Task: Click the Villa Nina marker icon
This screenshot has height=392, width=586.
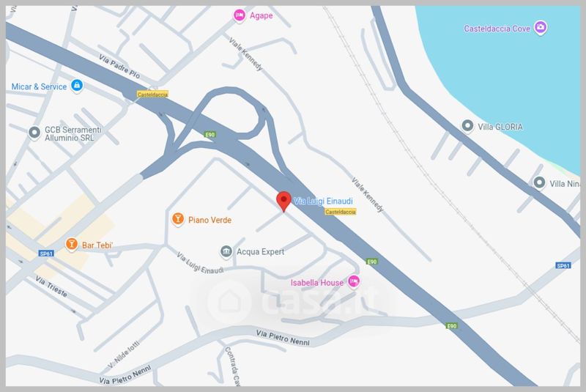Action: point(539,182)
